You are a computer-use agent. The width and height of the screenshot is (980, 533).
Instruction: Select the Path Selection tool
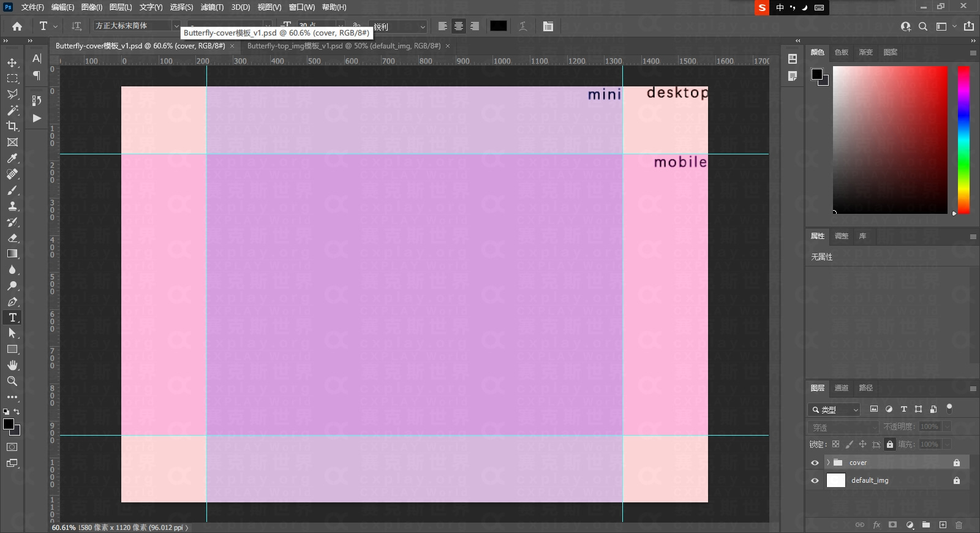(12, 333)
